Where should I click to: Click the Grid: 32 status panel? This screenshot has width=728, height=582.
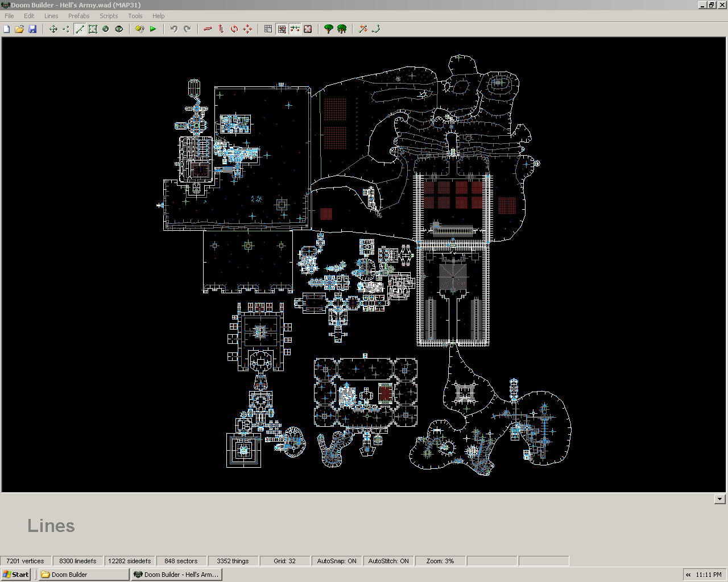pyautogui.click(x=284, y=561)
